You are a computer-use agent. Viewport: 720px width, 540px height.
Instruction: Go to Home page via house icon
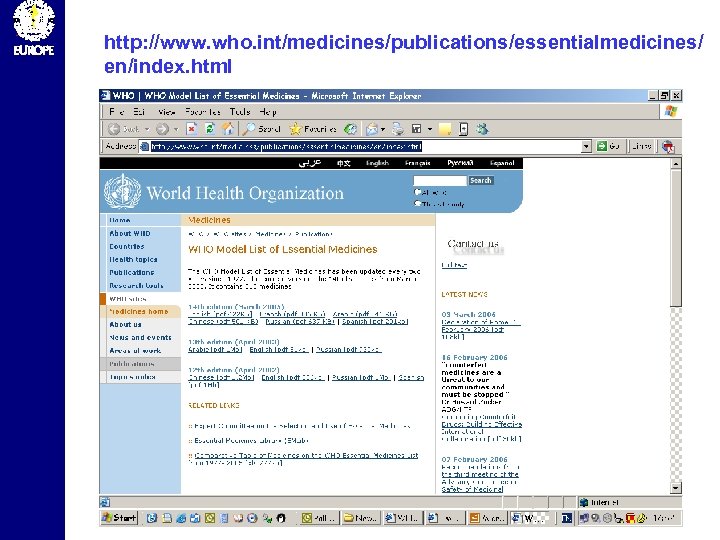228,129
